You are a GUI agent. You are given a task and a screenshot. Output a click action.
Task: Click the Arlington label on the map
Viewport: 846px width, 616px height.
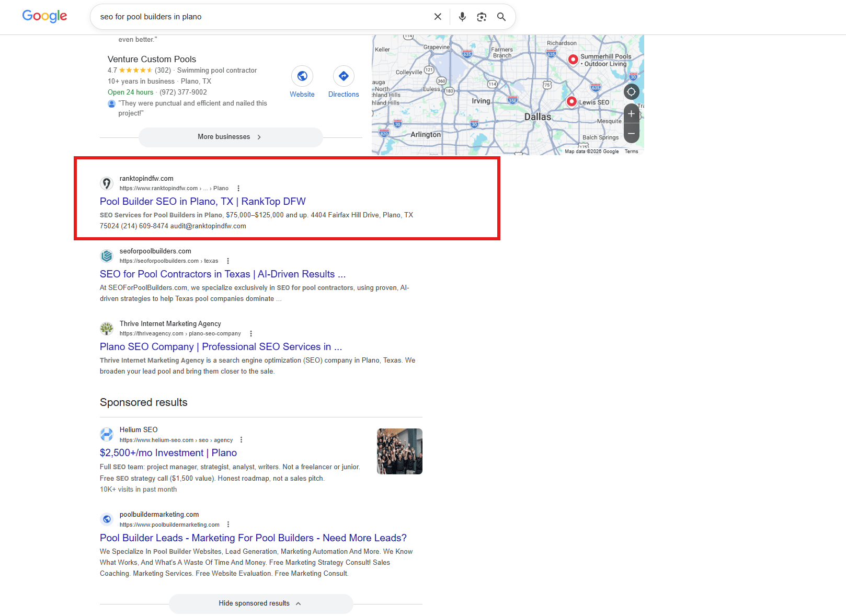tap(426, 134)
